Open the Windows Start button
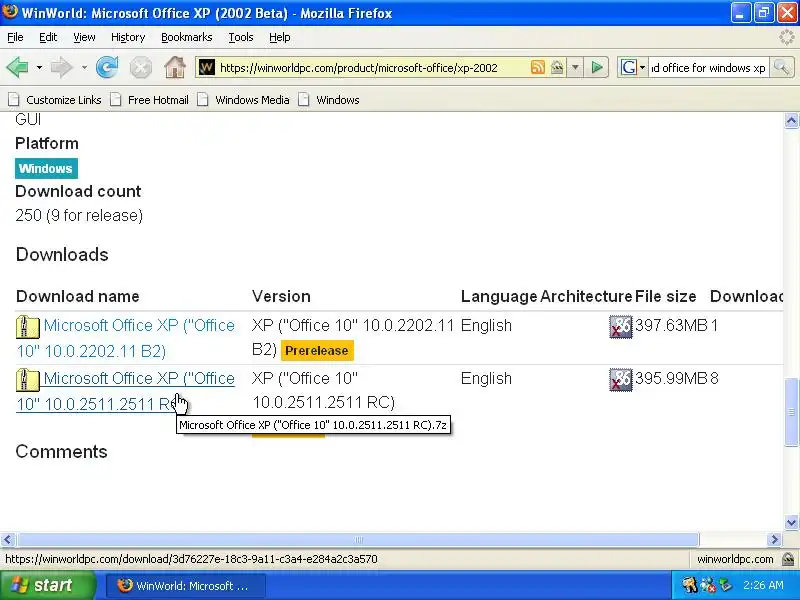 coord(47,585)
